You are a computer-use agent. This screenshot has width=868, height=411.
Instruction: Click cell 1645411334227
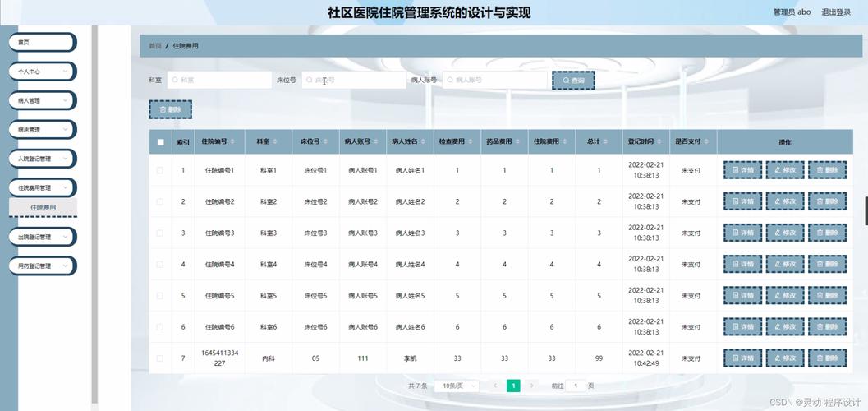[220, 358]
